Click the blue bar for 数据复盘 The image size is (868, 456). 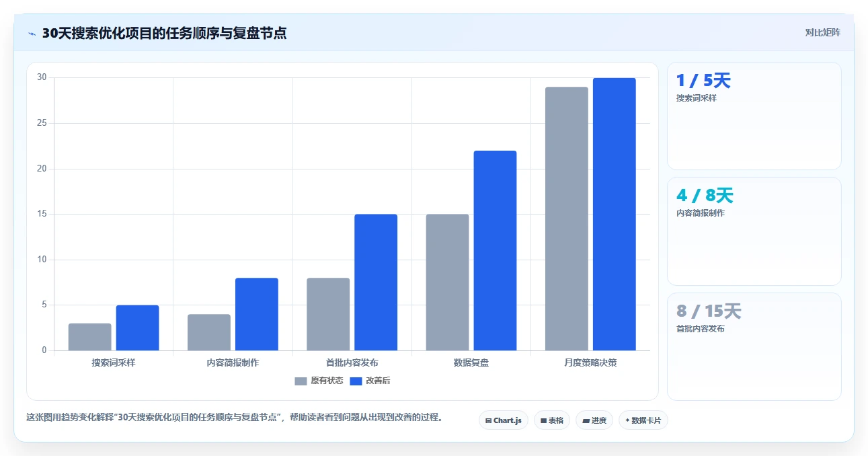coord(496,251)
